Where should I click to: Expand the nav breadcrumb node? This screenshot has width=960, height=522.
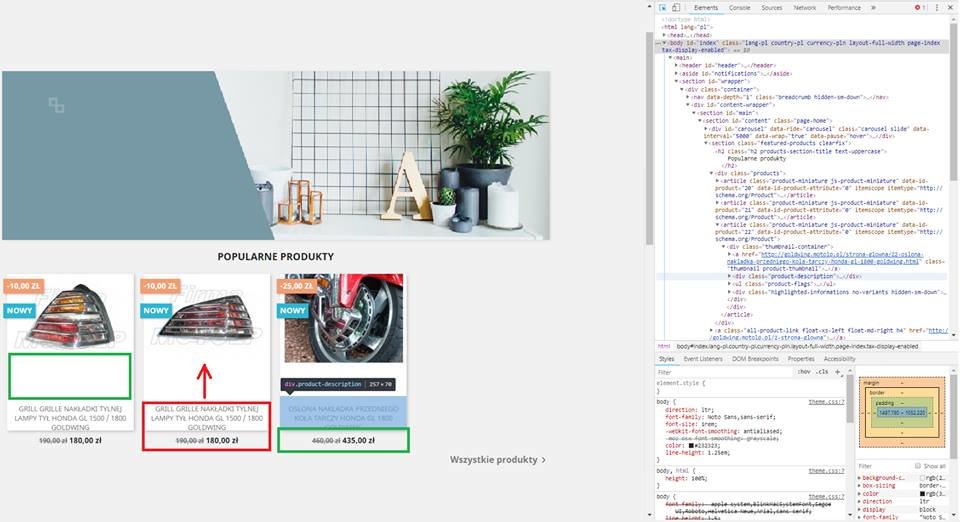(688, 97)
